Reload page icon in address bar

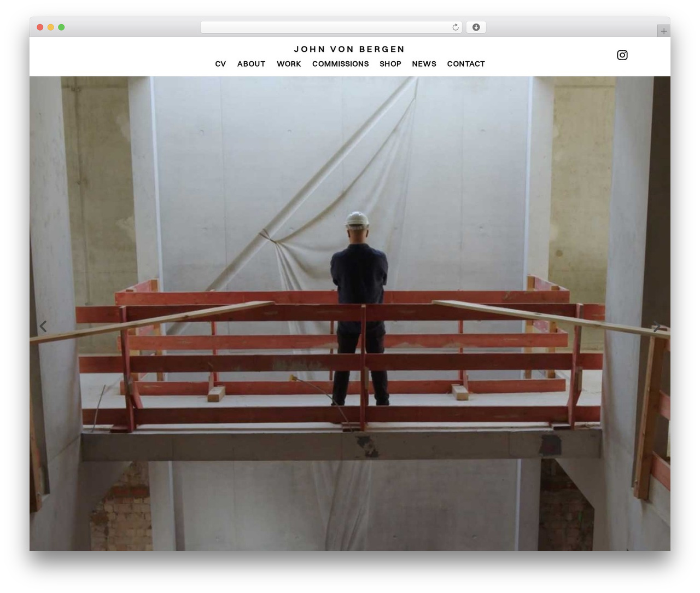(x=455, y=27)
